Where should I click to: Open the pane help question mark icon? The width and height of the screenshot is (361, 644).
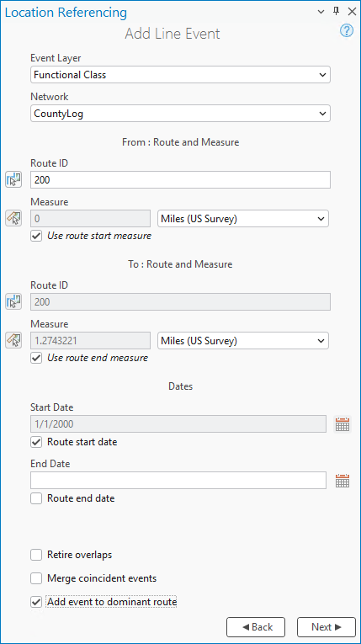[347, 31]
